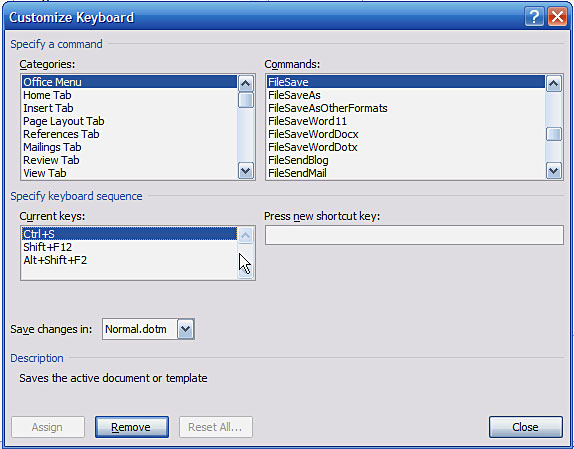Click Categories list scroll down arrow

pyautogui.click(x=246, y=171)
